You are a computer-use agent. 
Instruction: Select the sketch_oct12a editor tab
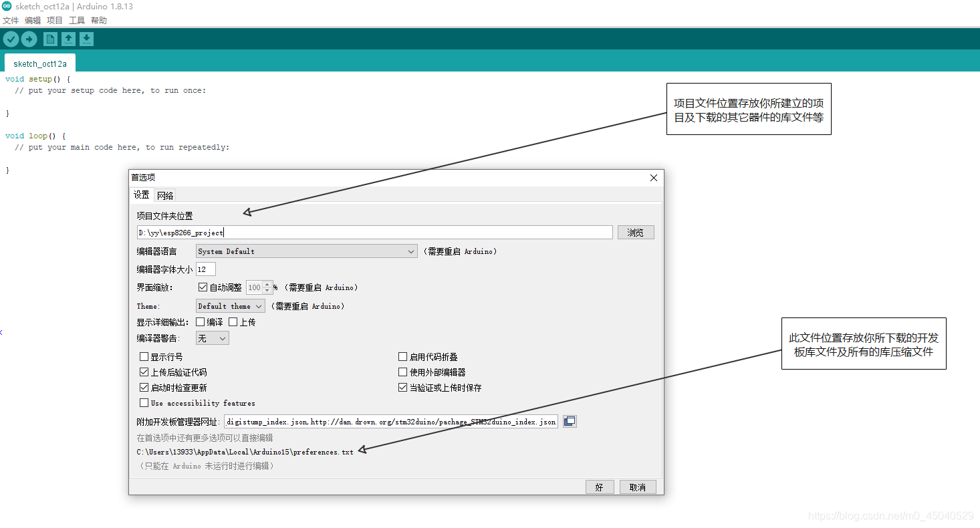(x=40, y=63)
